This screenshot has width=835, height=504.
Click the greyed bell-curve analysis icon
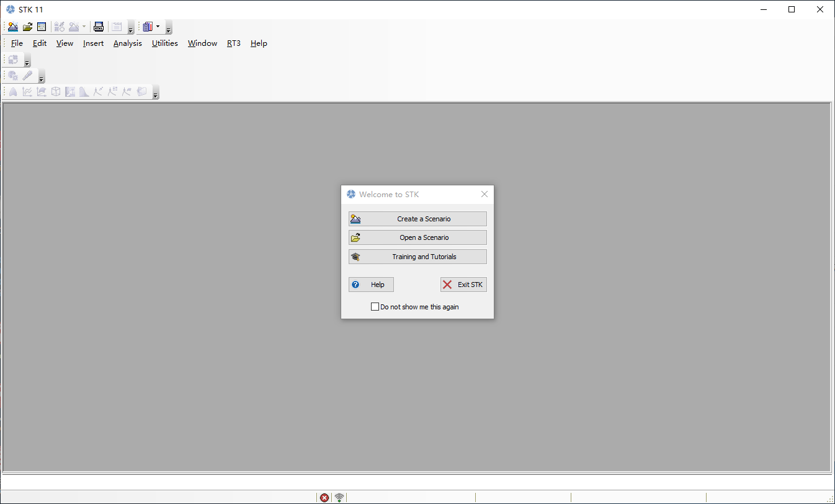click(x=84, y=92)
